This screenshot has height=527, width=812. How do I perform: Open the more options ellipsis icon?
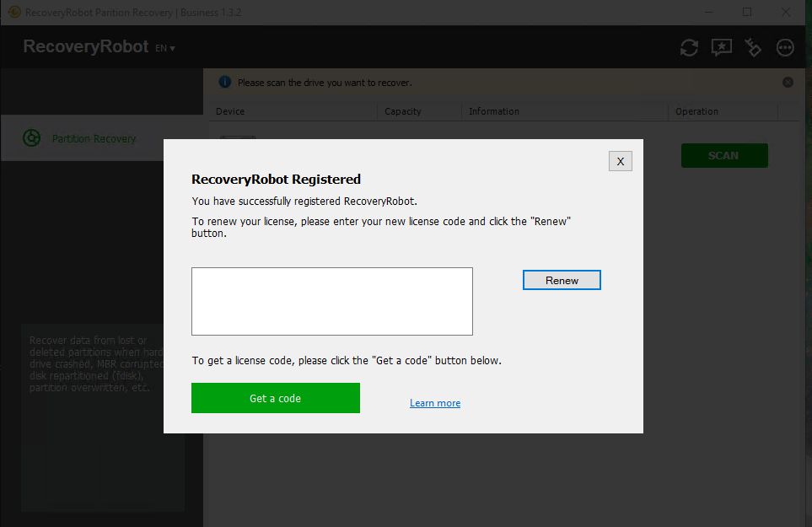785,47
